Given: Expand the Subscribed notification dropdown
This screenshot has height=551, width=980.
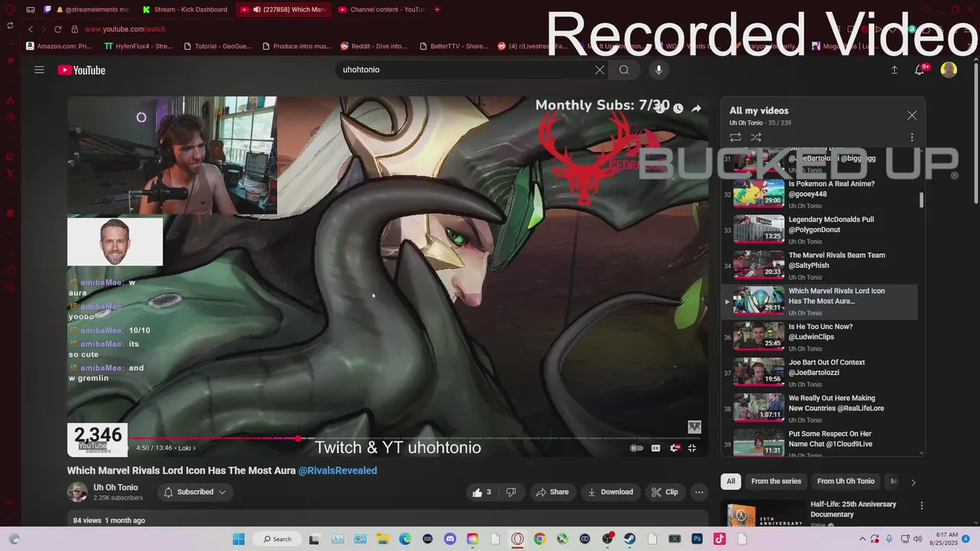Looking at the screenshot, I should (195, 492).
